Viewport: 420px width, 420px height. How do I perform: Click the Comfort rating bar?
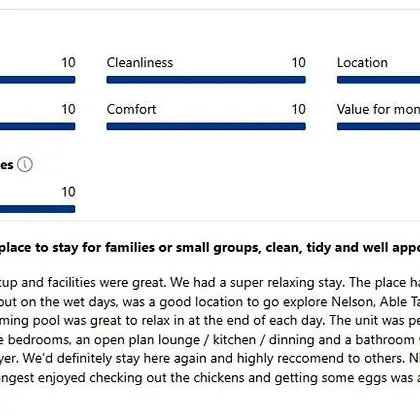pyautogui.click(x=206, y=126)
